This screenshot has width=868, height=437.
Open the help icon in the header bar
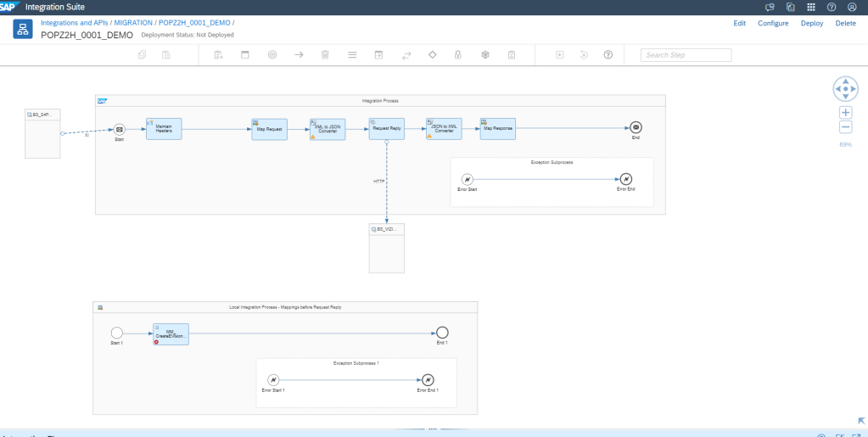tap(831, 7)
